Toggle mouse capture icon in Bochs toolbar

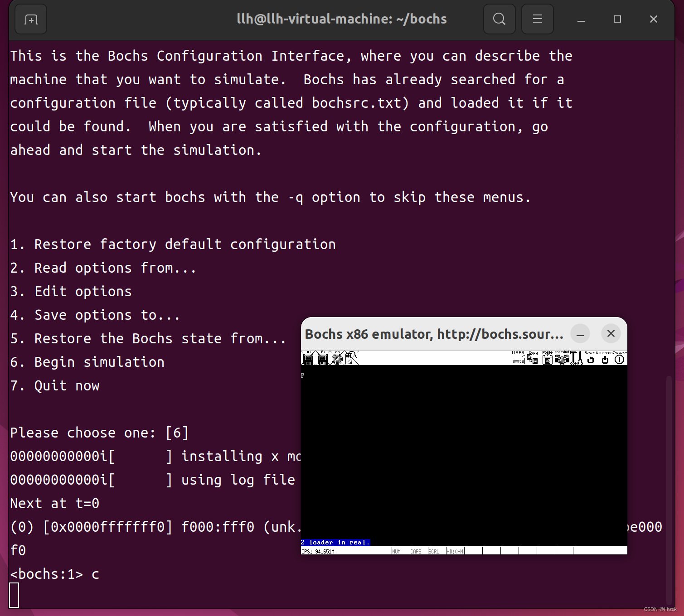tap(352, 358)
